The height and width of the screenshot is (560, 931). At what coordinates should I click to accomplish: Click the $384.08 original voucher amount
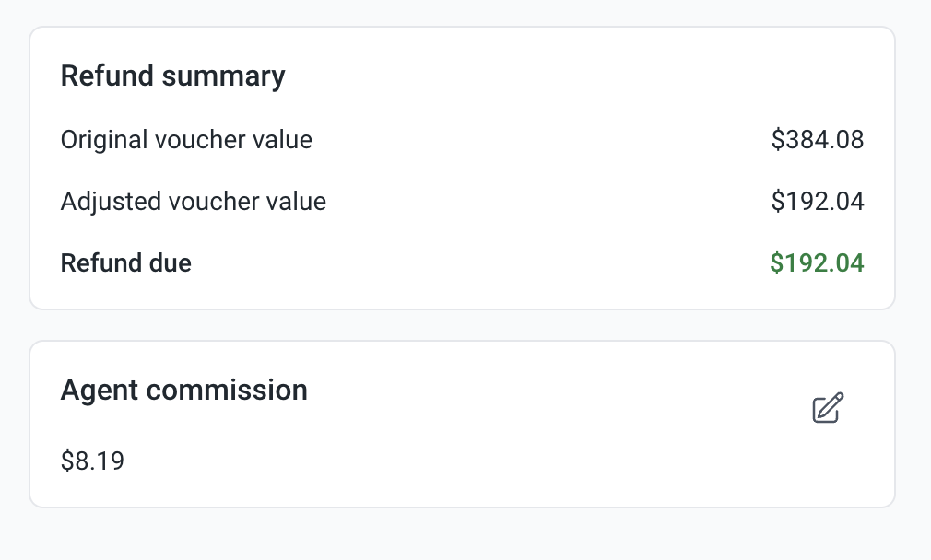click(x=818, y=140)
